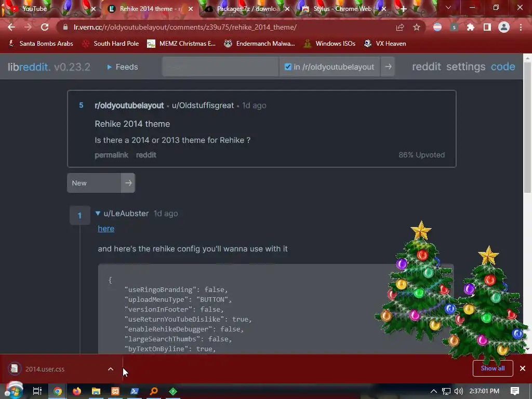The image size is (532, 399).
Task: Open the Extensions puzzle icon
Action: pyautogui.click(x=470, y=27)
